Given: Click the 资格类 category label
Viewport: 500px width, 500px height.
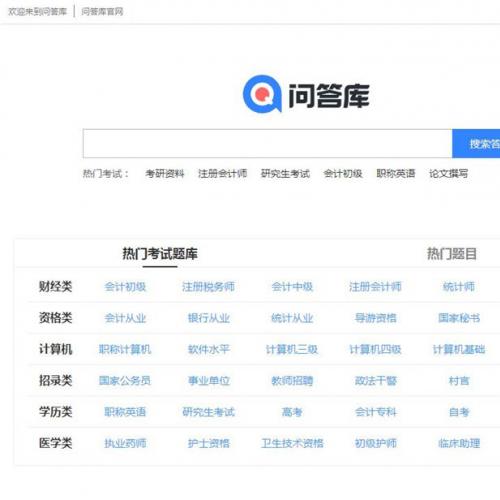Looking at the screenshot, I should pyautogui.click(x=55, y=318).
